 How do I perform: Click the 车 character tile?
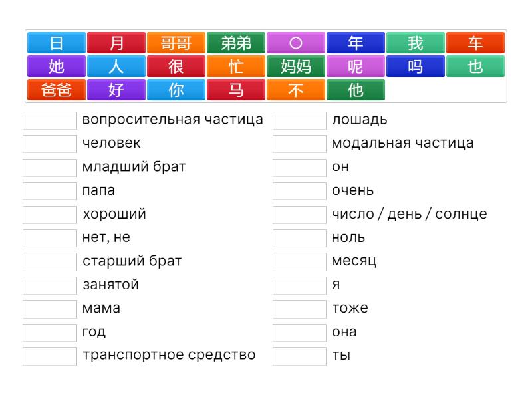[x=475, y=43]
